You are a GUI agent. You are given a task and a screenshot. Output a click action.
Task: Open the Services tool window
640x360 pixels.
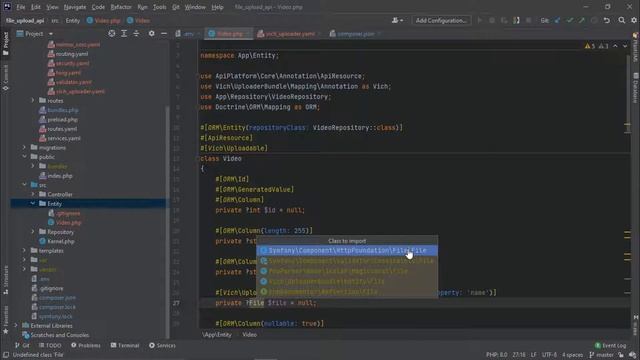[x=162, y=345]
